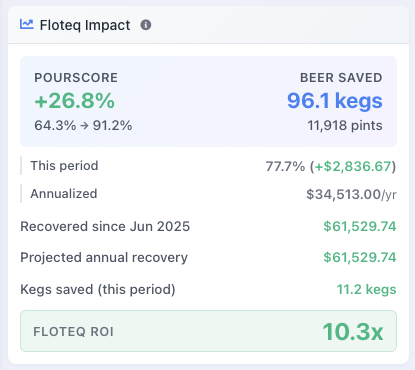The width and height of the screenshot is (415, 370).
Task: Click the 64.3% → 91.2% range text
Action: tap(83, 126)
